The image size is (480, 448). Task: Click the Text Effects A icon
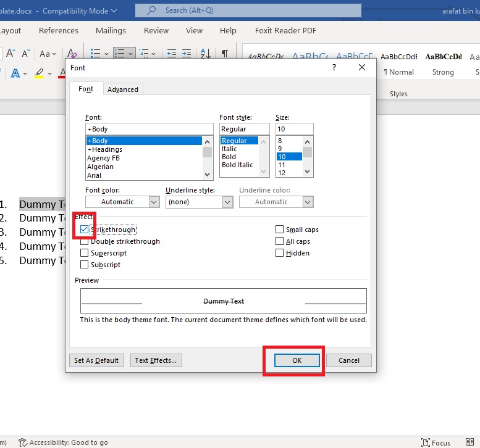pyautogui.click(x=15, y=73)
